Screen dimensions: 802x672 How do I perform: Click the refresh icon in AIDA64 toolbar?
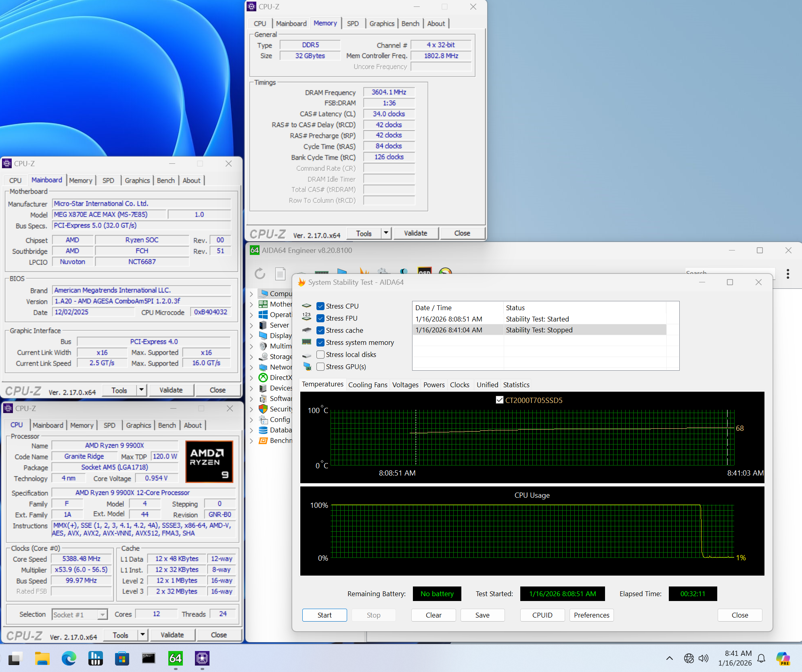pyautogui.click(x=260, y=273)
